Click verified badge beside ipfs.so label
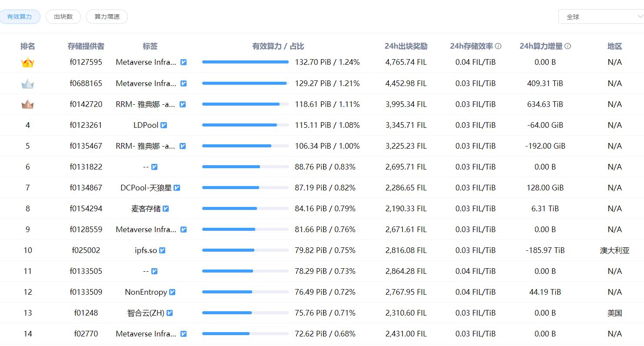This screenshot has height=346, width=644. tap(162, 250)
